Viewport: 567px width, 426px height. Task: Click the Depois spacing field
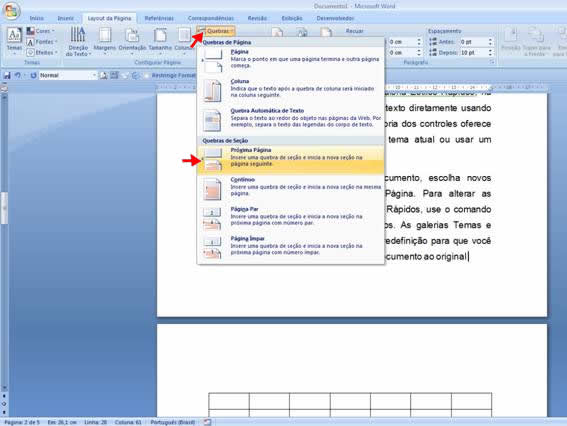point(474,52)
